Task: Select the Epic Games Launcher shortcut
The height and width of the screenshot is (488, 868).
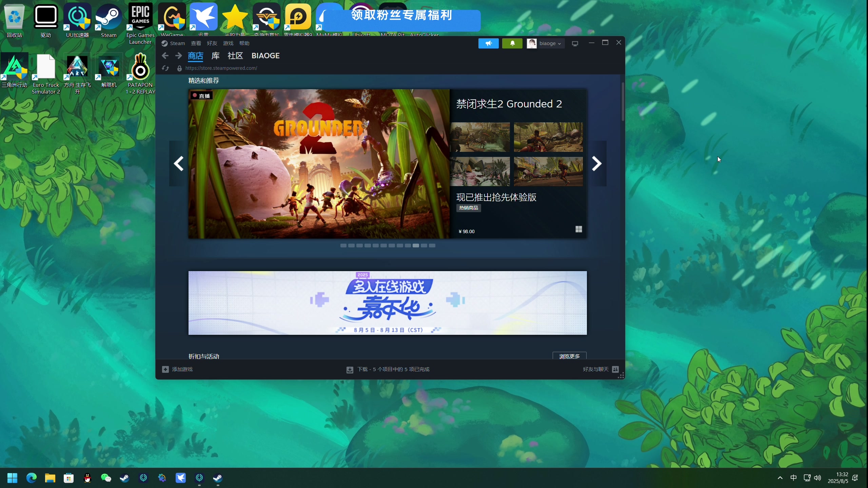Action: 140,24
